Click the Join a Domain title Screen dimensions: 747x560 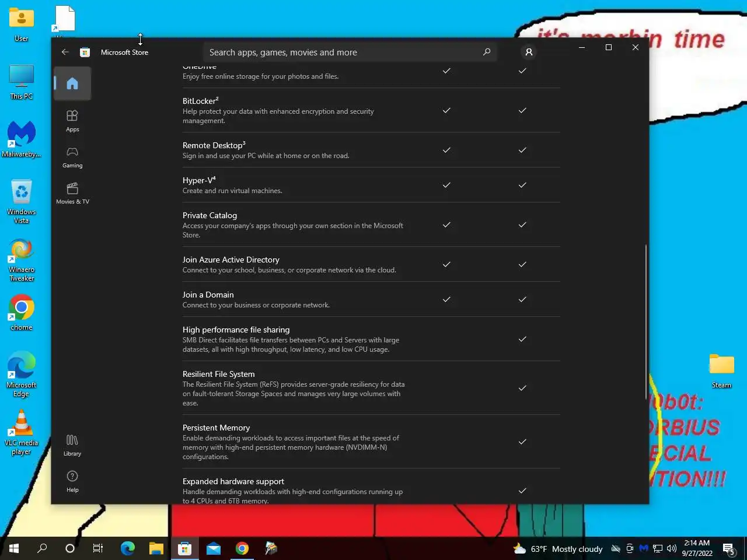pos(208,295)
